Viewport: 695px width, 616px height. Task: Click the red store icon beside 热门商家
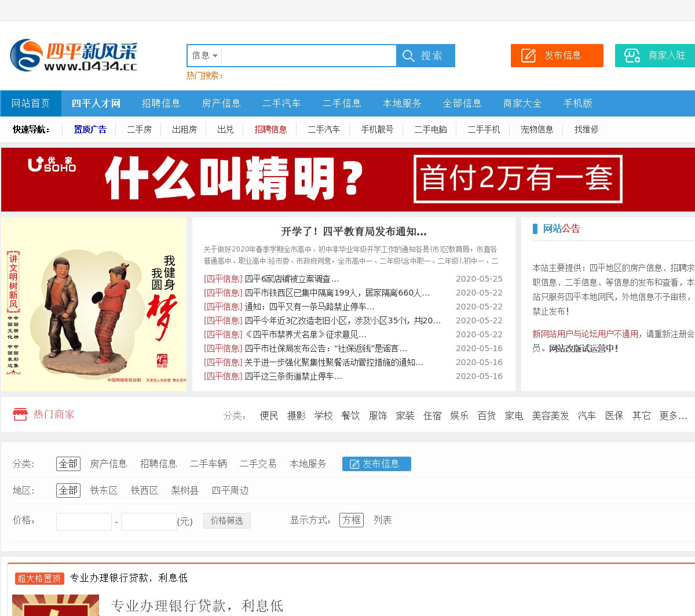20,414
